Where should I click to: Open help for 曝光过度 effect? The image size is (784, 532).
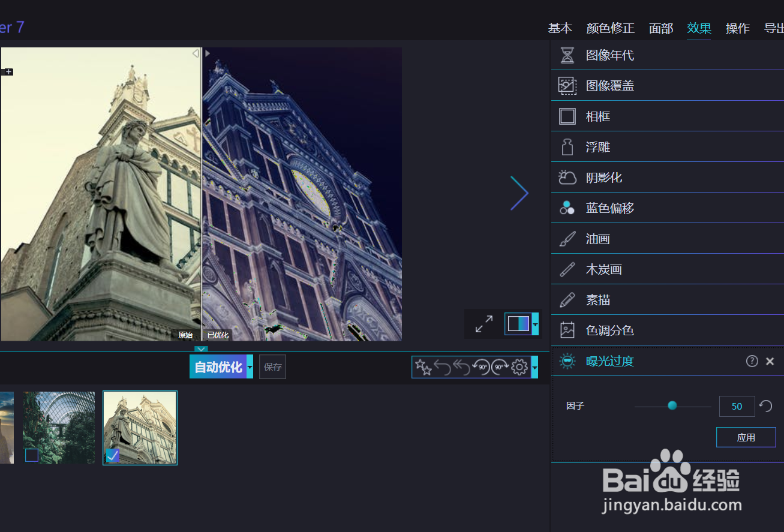(752, 361)
